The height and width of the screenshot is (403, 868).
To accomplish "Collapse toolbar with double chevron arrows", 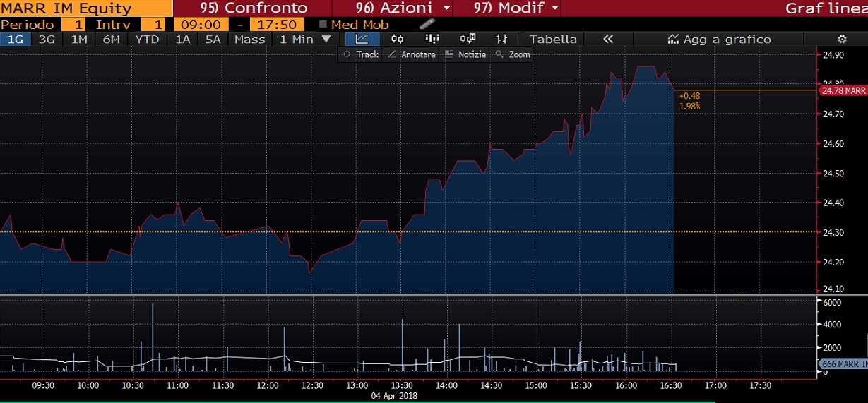I will (x=607, y=40).
